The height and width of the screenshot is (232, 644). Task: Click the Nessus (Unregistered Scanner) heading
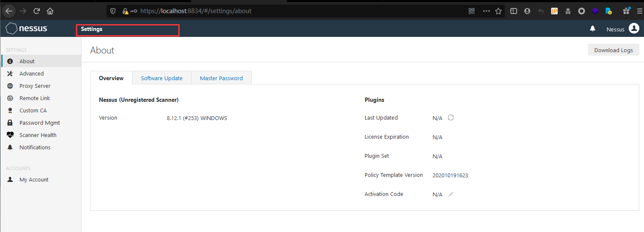[x=139, y=100]
